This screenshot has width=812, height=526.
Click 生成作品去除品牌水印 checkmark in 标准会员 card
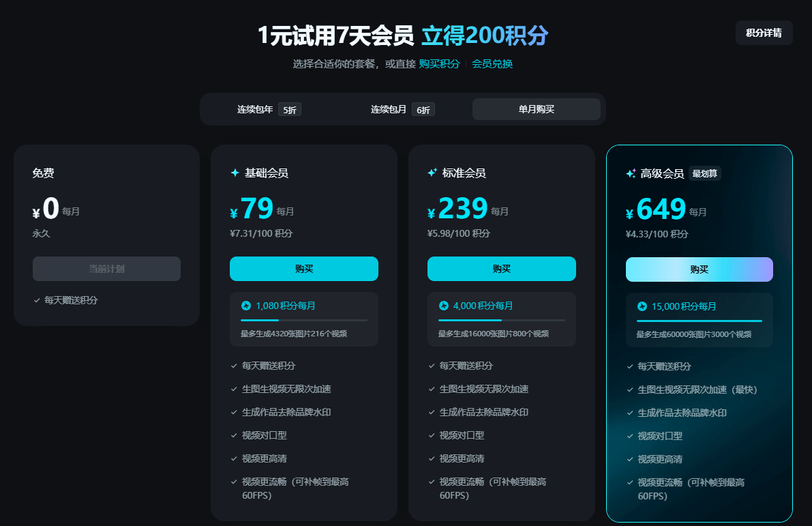pyautogui.click(x=432, y=413)
